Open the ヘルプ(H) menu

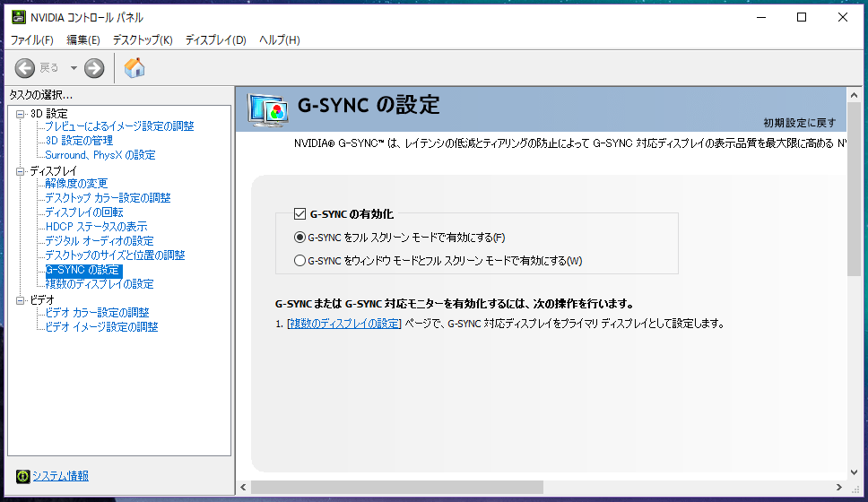pos(280,39)
